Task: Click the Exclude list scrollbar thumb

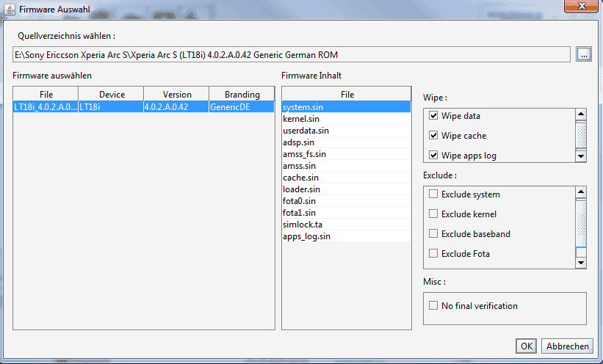Action: 581,223
